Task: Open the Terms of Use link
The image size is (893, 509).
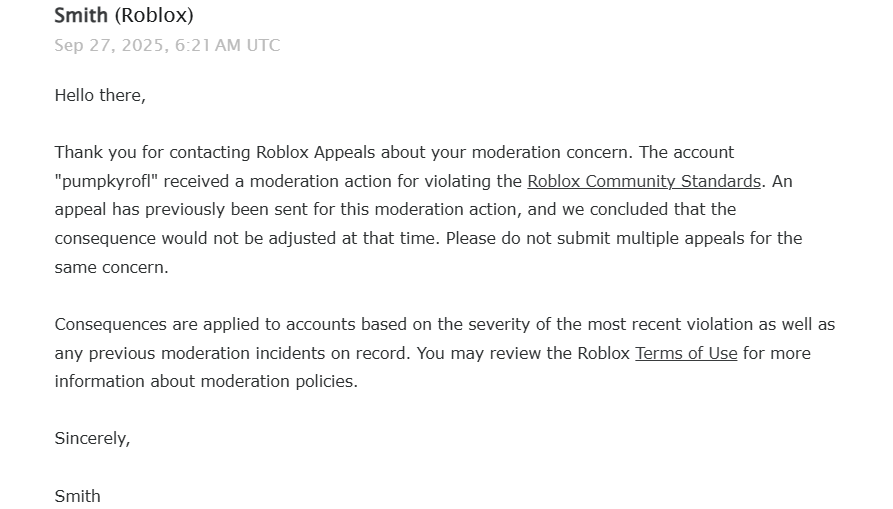Action: [x=686, y=353]
